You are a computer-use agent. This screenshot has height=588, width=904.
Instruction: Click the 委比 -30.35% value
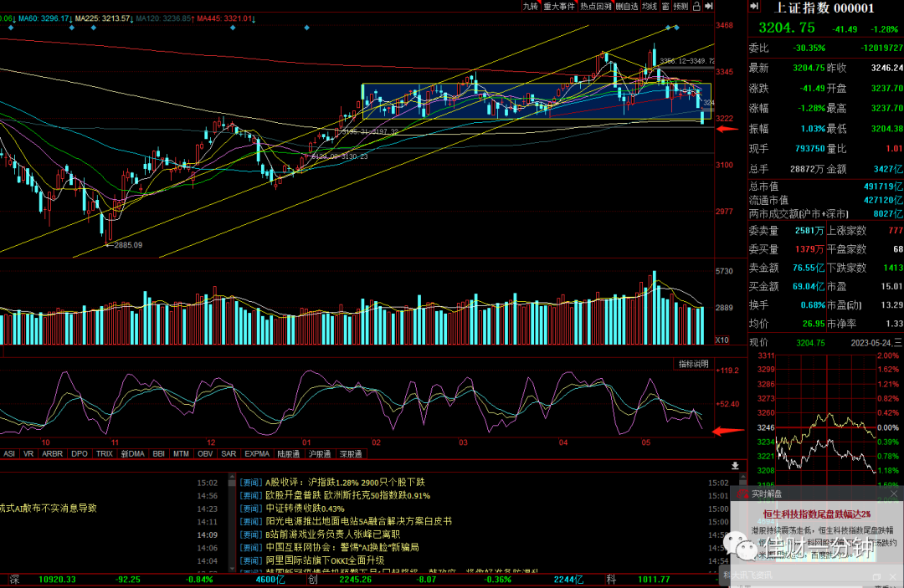[809, 49]
